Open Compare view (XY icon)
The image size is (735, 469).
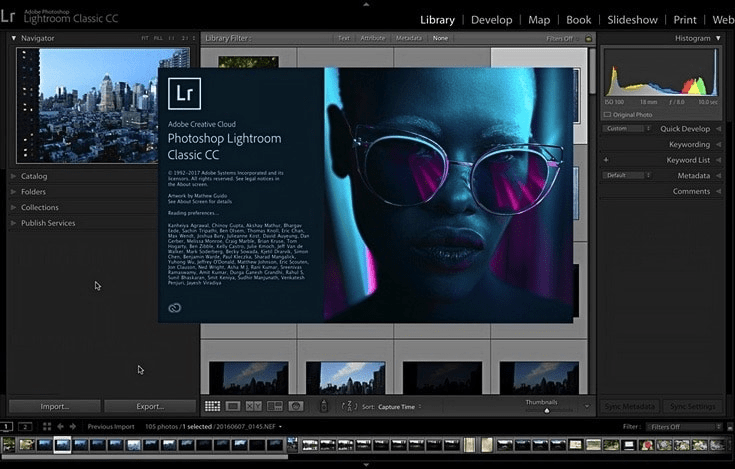pos(253,406)
